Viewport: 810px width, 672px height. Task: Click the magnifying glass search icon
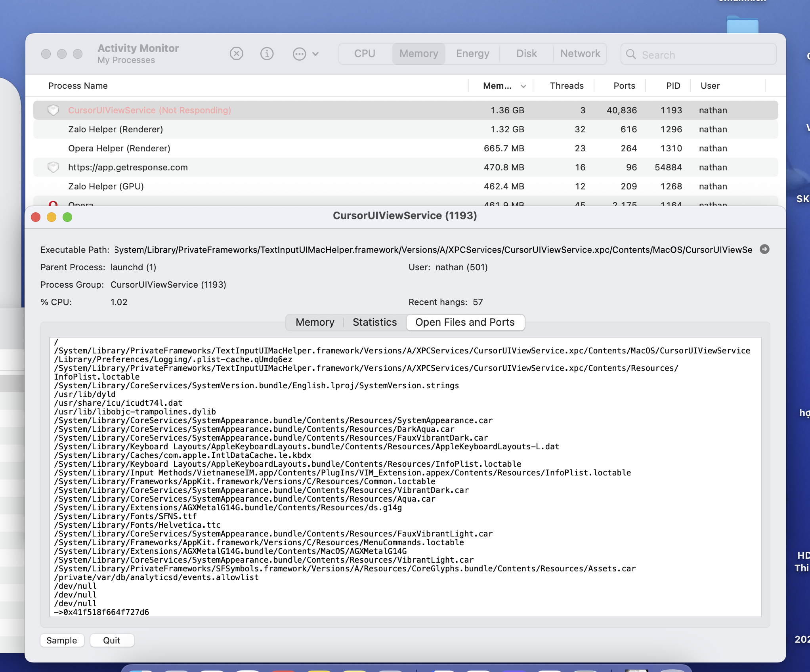coord(631,54)
